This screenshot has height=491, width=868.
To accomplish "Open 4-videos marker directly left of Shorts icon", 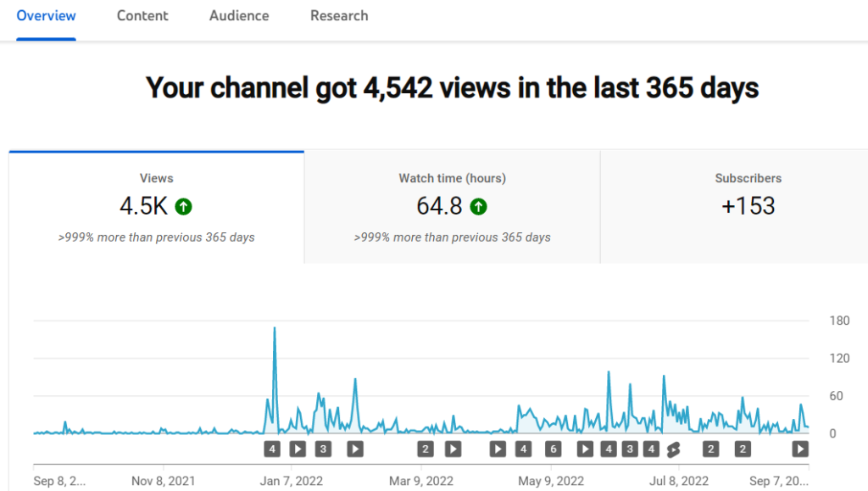I will [651, 449].
